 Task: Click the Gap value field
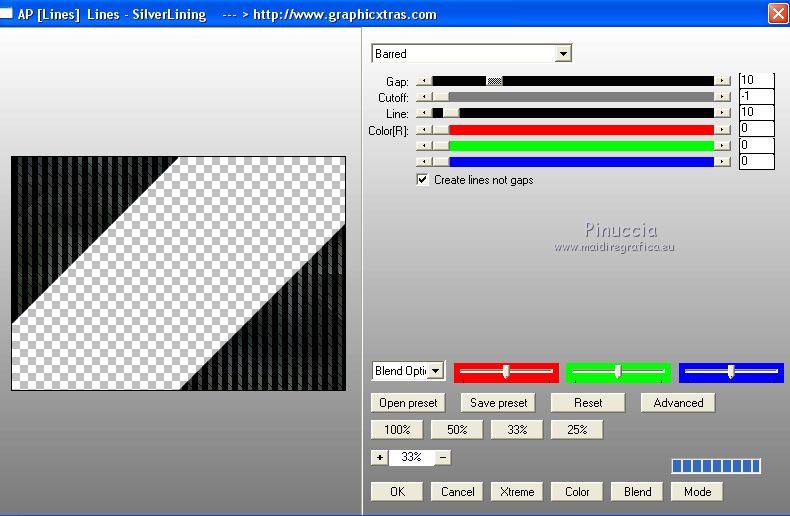[x=756, y=80]
